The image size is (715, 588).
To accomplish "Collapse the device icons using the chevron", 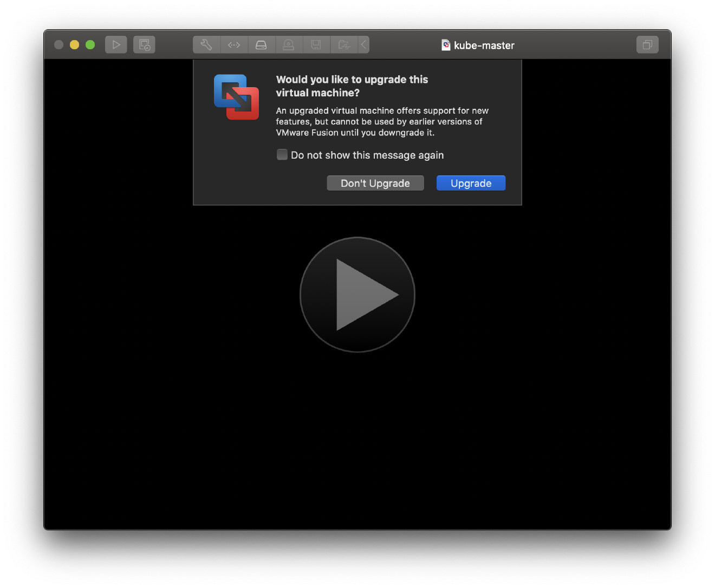I will 363,44.
